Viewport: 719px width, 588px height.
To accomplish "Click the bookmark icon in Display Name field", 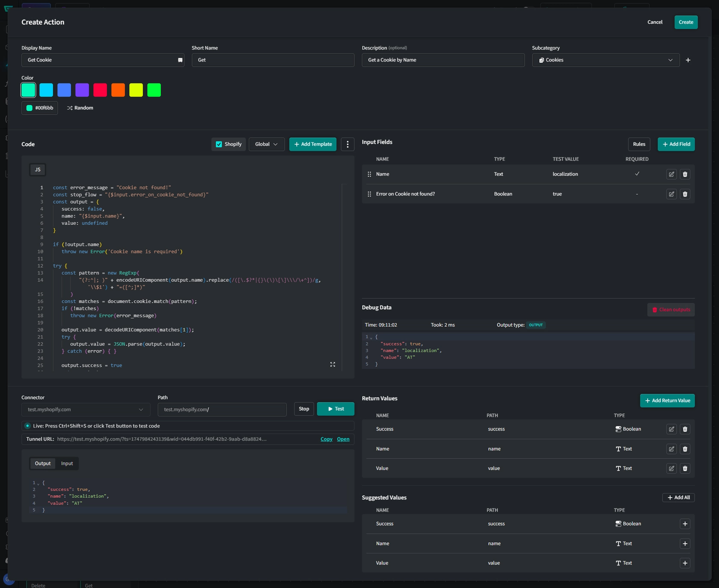I will click(x=179, y=60).
